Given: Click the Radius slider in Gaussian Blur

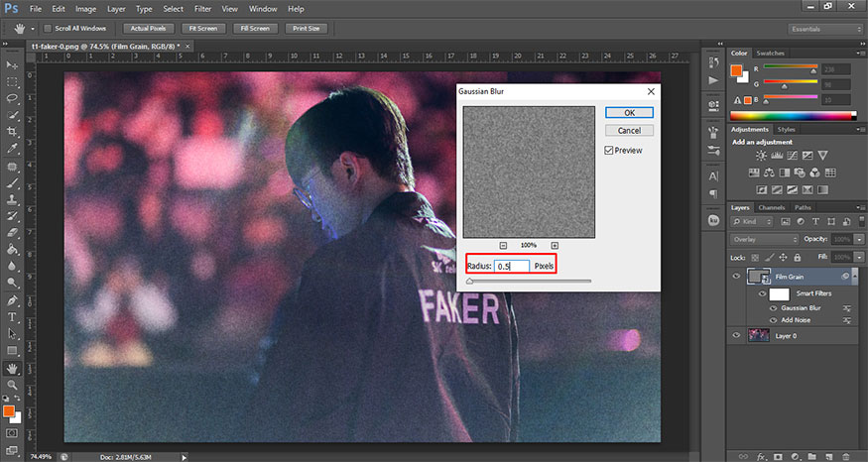Looking at the screenshot, I should click(x=528, y=282).
